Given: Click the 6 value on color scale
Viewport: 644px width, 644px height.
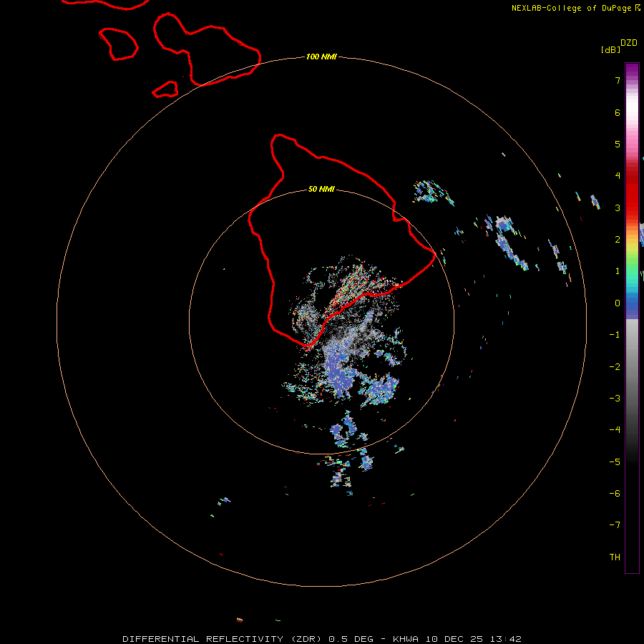Looking at the screenshot, I should [x=618, y=112].
